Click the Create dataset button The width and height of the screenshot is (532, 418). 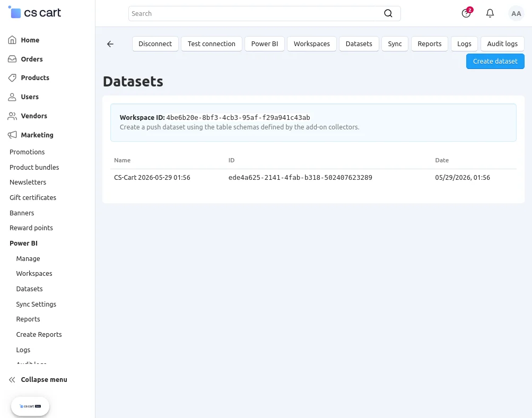pos(495,62)
